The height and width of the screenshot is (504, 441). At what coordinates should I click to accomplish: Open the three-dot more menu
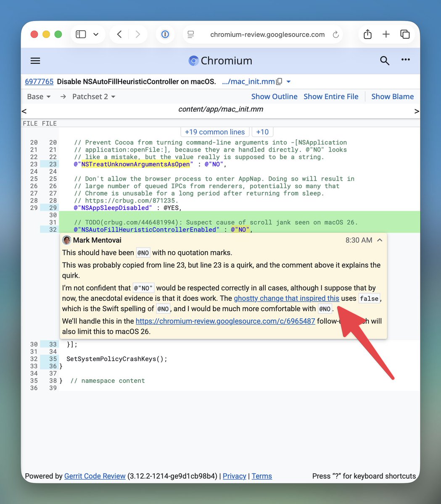[x=406, y=60]
